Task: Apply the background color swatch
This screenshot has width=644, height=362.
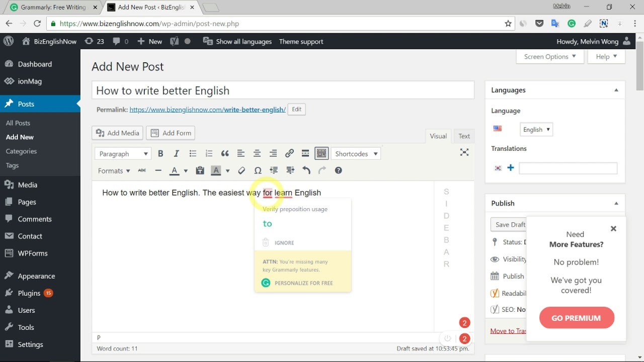Action: [216, 170]
